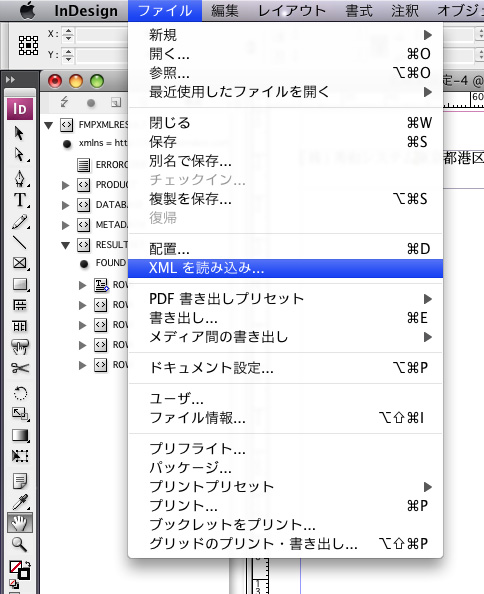Select the Zoom tool

tap(20, 544)
